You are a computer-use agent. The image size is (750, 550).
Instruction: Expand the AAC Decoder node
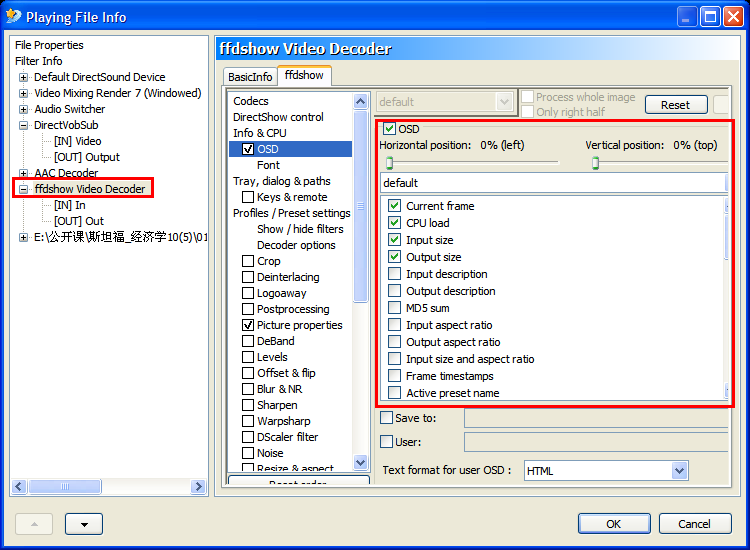point(23,173)
